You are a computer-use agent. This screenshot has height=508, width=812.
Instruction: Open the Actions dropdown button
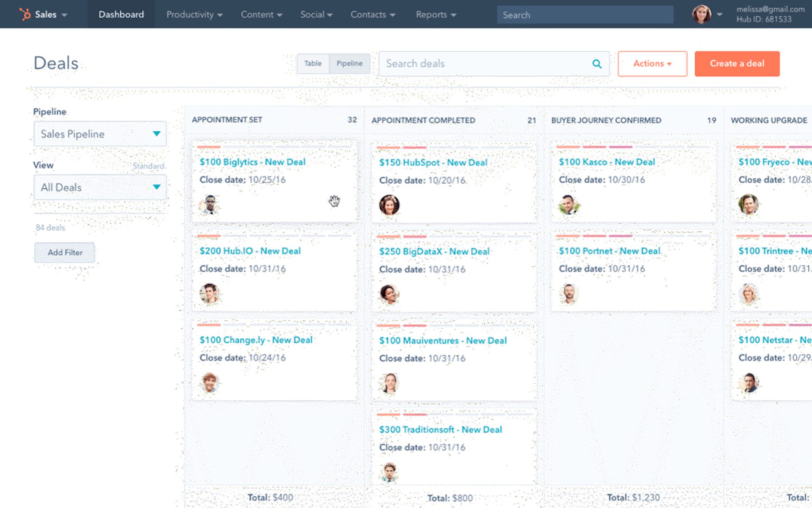click(x=652, y=63)
